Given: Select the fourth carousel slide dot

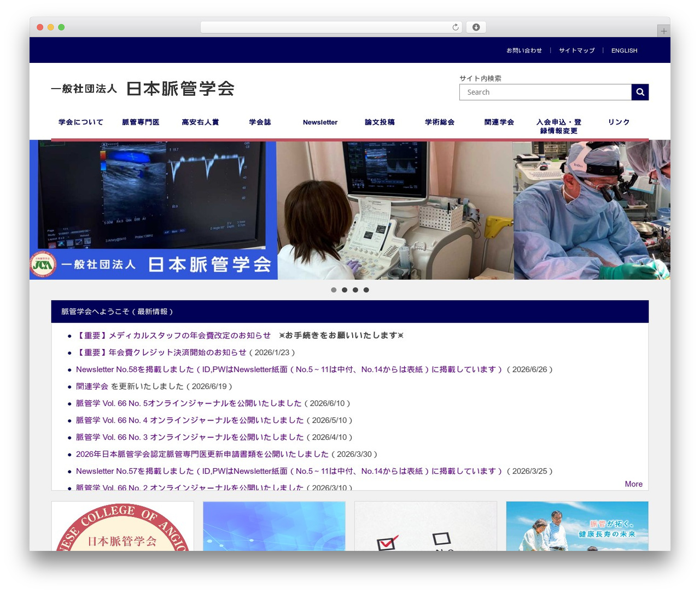Looking at the screenshot, I should click(x=366, y=290).
